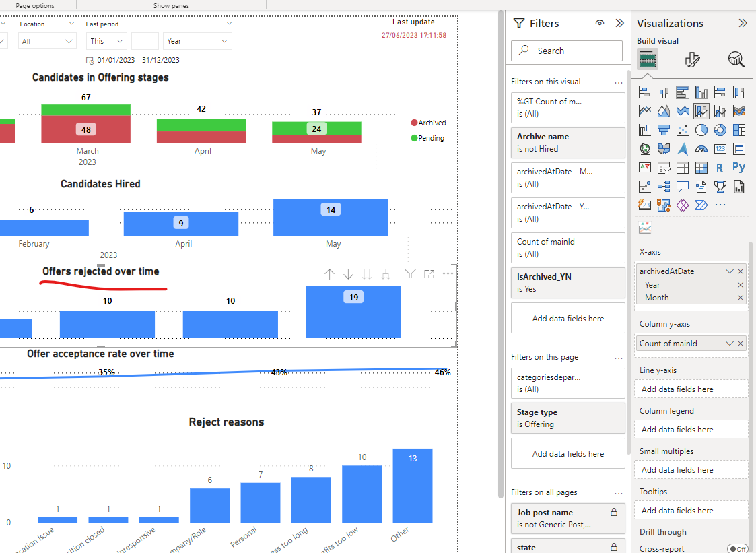Open Filters on this visual options menu

619,82
